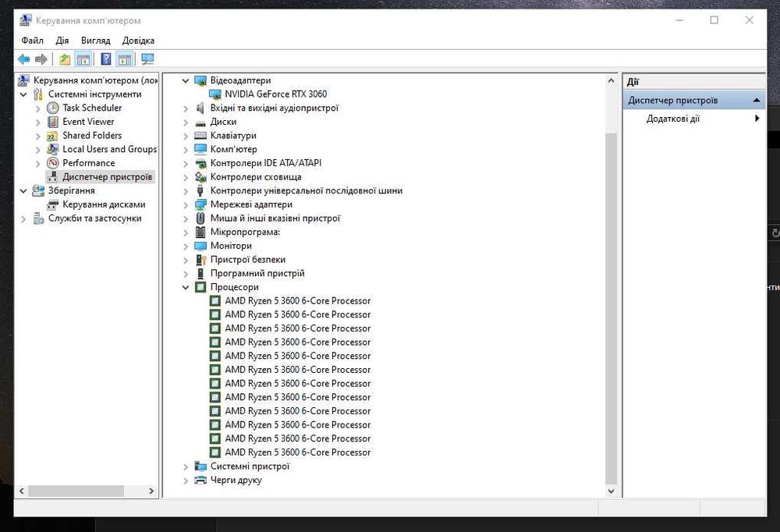Click the Черги друку printer icon
Viewport: 780px width, 532px height.
click(x=200, y=481)
